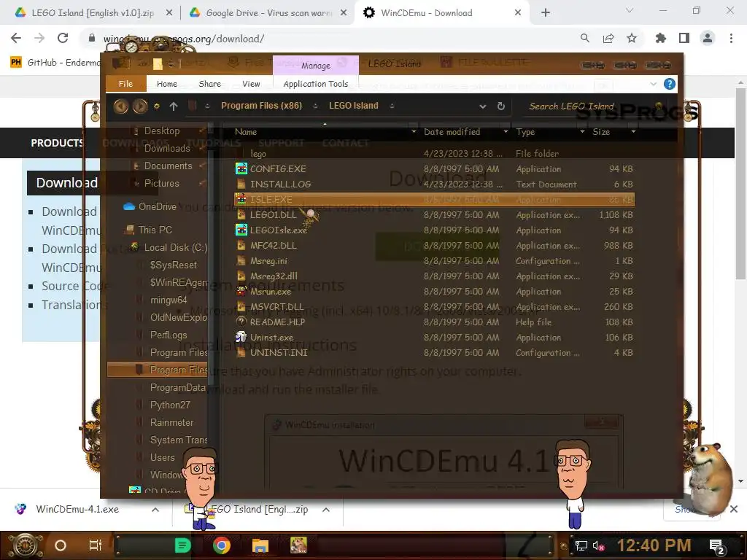The image size is (747, 560).
Task: Open the Chrome side panel icon
Action: 684,38
